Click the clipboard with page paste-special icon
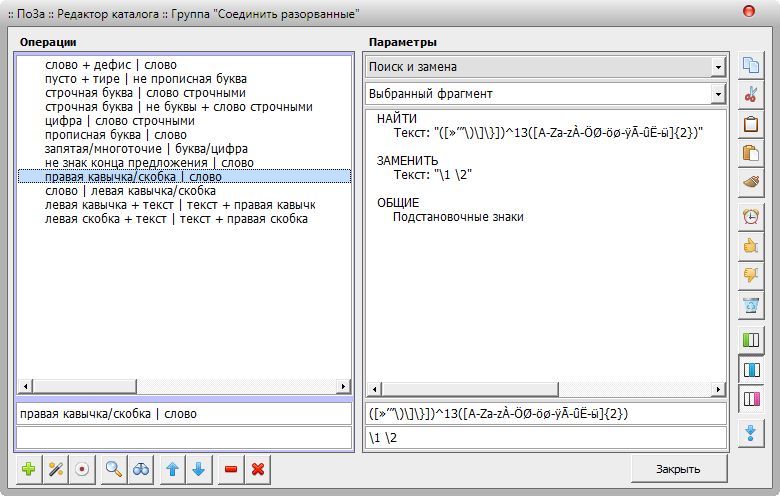Screen dimensions: 780x496 pyautogui.click(x=751, y=153)
